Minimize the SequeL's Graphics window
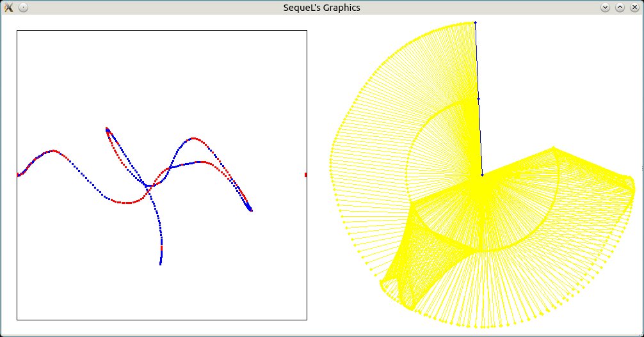644x337 pixels. click(x=605, y=8)
